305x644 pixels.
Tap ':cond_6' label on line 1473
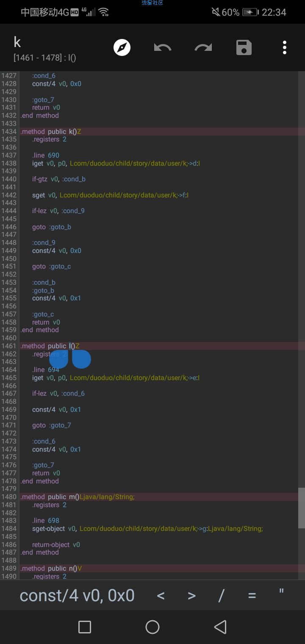pyautogui.click(x=44, y=441)
